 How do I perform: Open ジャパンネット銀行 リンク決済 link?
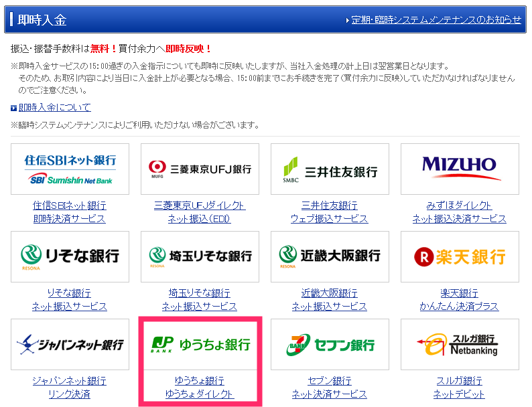click(70, 388)
